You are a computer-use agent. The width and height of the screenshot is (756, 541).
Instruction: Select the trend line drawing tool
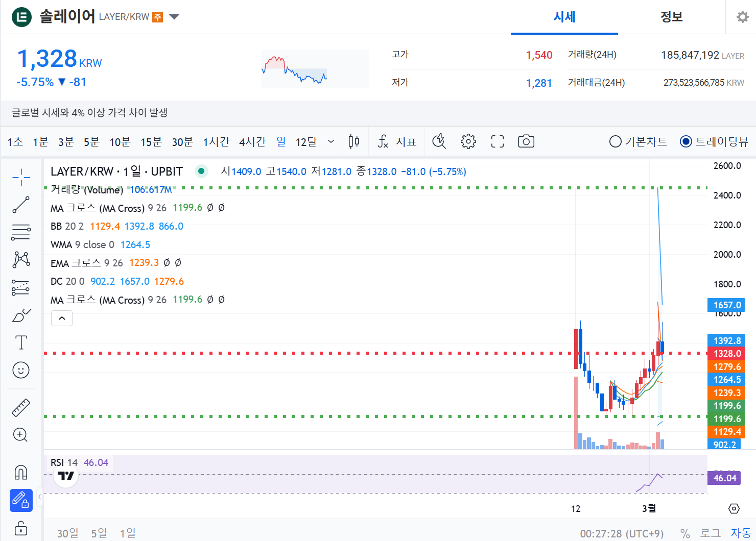(x=21, y=205)
